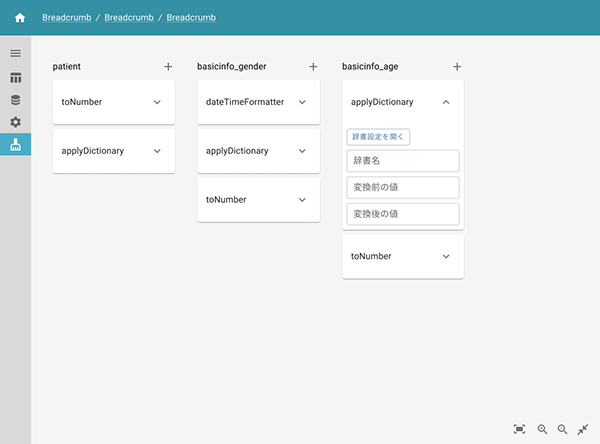Image resolution: width=600 pixels, height=444 pixels.
Task: Open the table view sidebar icon
Action: point(15,77)
